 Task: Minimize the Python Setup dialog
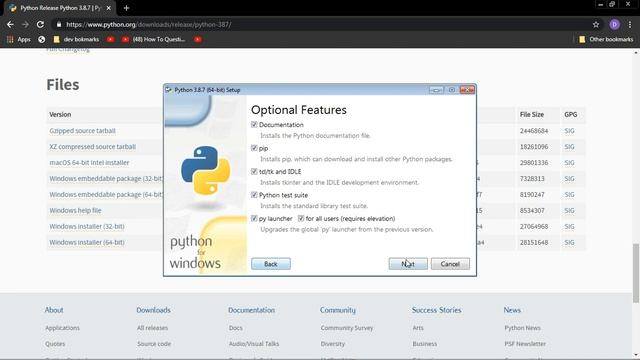pyautogui.click(x=436, y=89)
